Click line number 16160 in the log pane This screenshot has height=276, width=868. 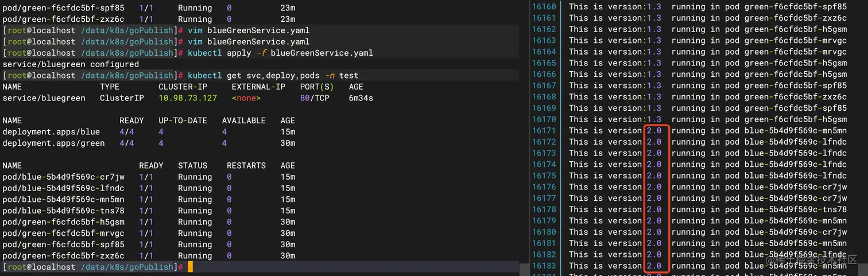(544, 7)
